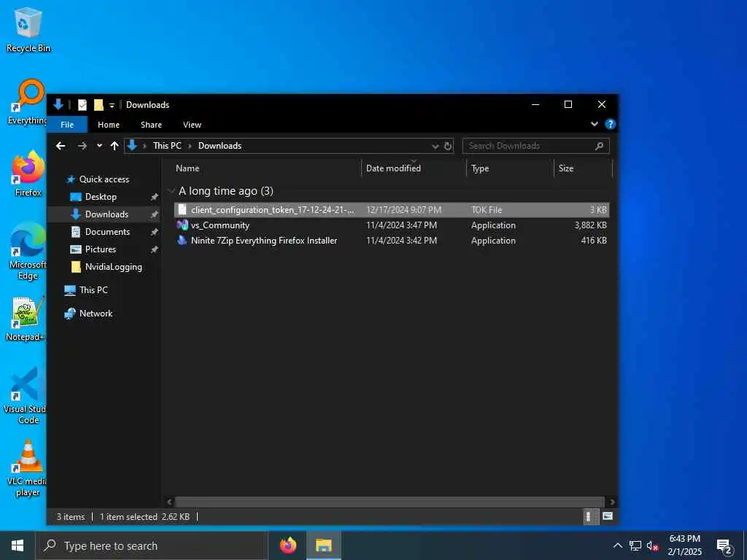Screen dimensions: 747x560
Task: Open the Customize Quick Access Toolbar dropdown
Action: click(x=112, y=105)
